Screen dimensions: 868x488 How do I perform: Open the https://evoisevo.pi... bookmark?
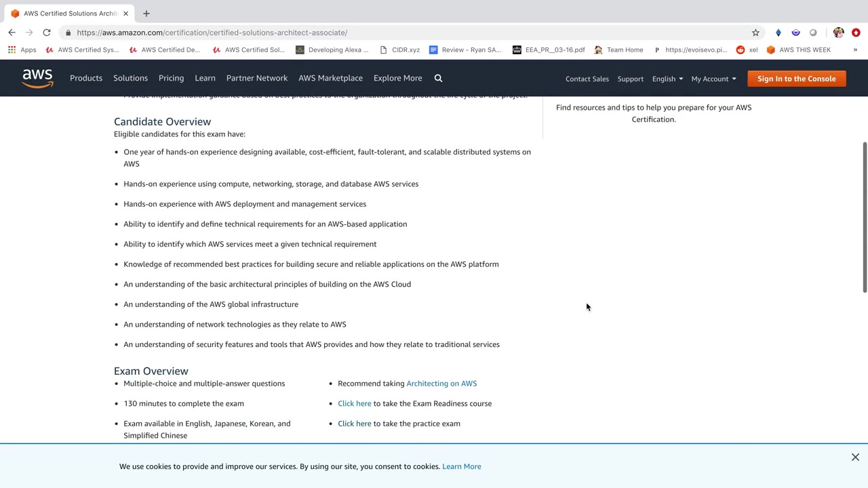point(690,49)
